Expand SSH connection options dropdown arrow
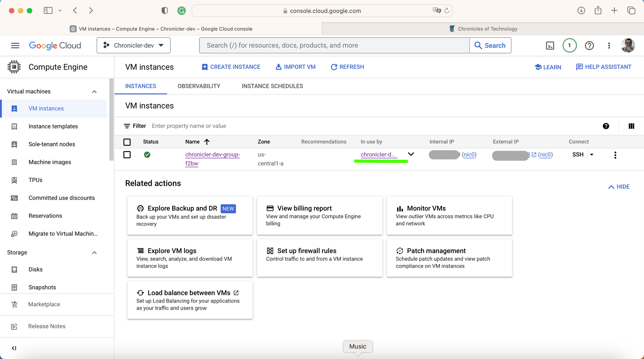This screenshot has width=644, height=359. pos(592,155)
